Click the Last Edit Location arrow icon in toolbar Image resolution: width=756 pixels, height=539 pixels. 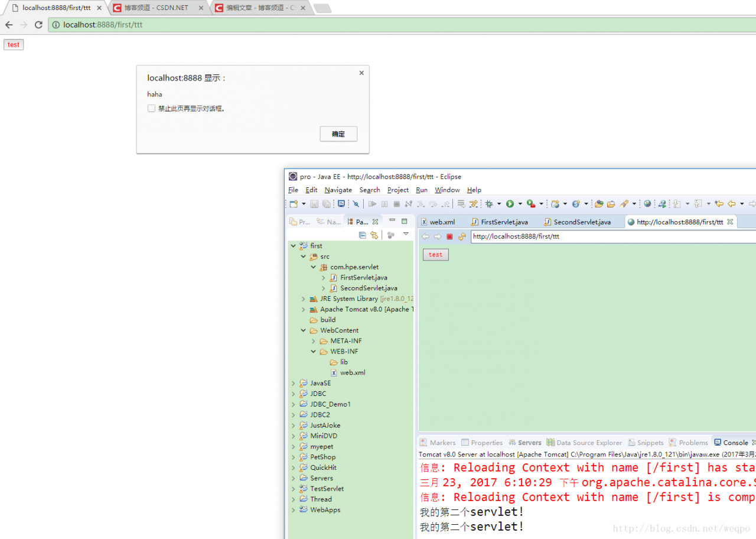coord(719,204)
